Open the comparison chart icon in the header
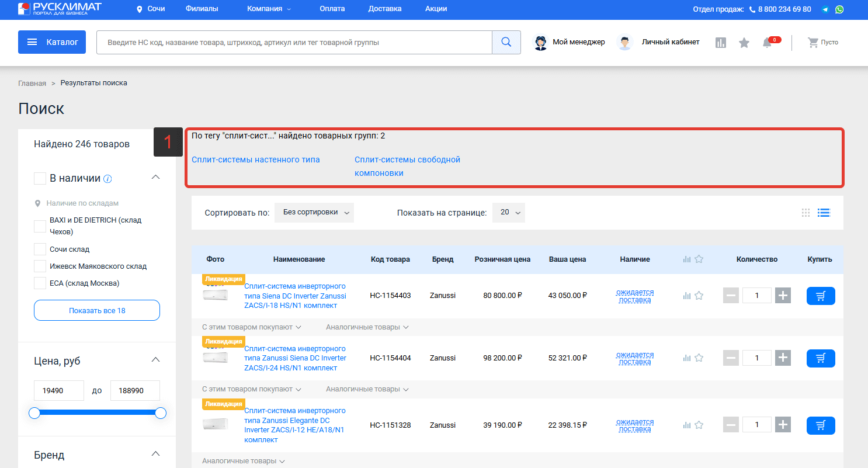This screenshot has width=868, height=468. [721, 43]
